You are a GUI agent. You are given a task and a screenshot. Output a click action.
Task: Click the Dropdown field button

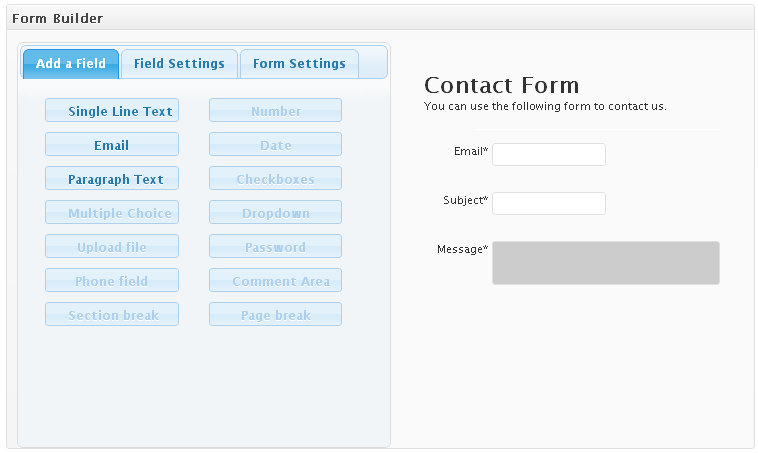point(275,213)
